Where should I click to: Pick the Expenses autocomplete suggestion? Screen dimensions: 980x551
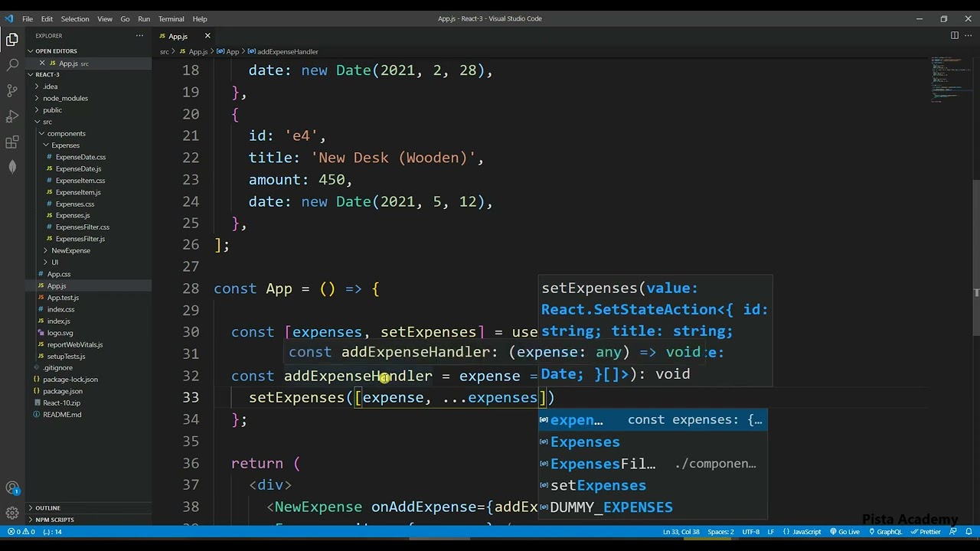coord(652,442)
